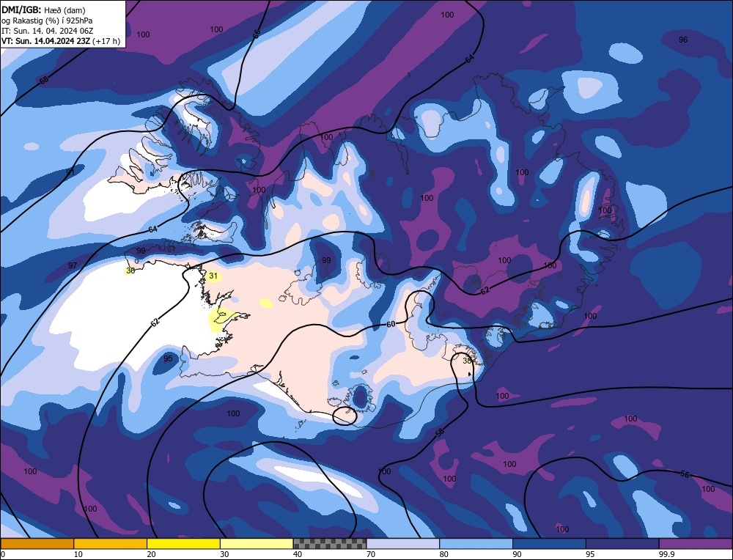Click the light blue 80–90 legend swatch
The image size is (733, 560).
click(476, 544)
